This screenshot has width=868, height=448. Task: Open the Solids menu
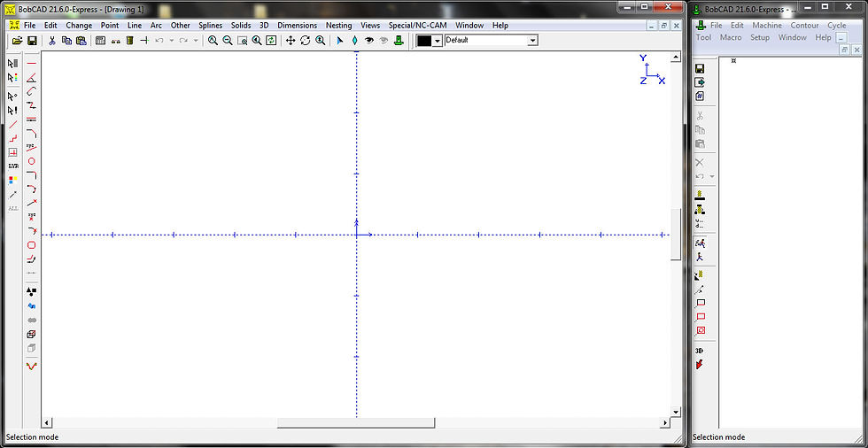tap(241, 26)
